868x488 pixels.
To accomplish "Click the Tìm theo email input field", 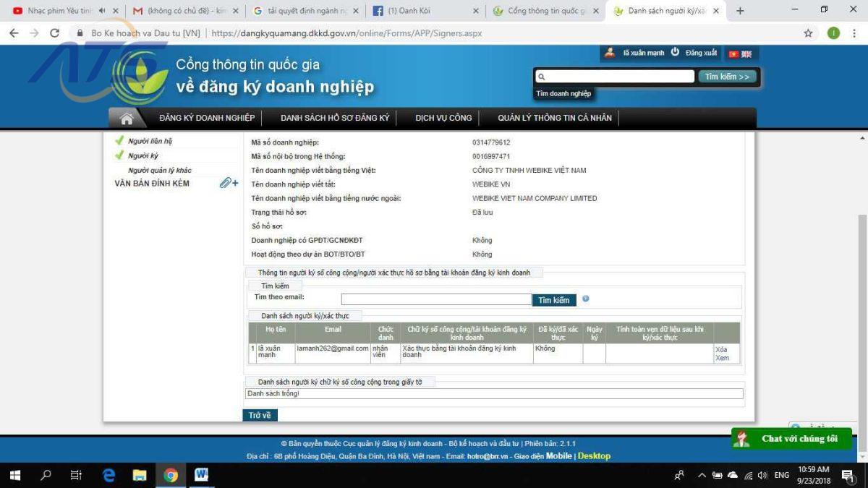I will pyautogui.click(x=436, y=299).
